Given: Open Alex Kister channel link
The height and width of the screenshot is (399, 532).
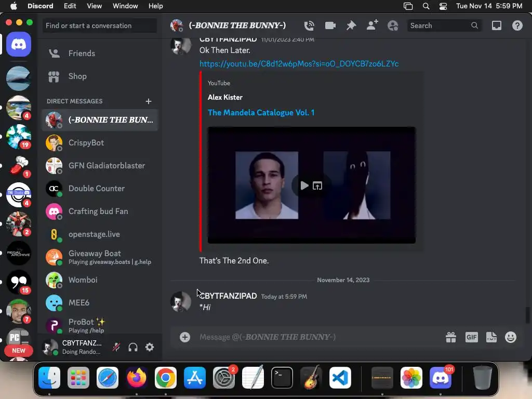Looking at the screenshot, I should point(225,97).
